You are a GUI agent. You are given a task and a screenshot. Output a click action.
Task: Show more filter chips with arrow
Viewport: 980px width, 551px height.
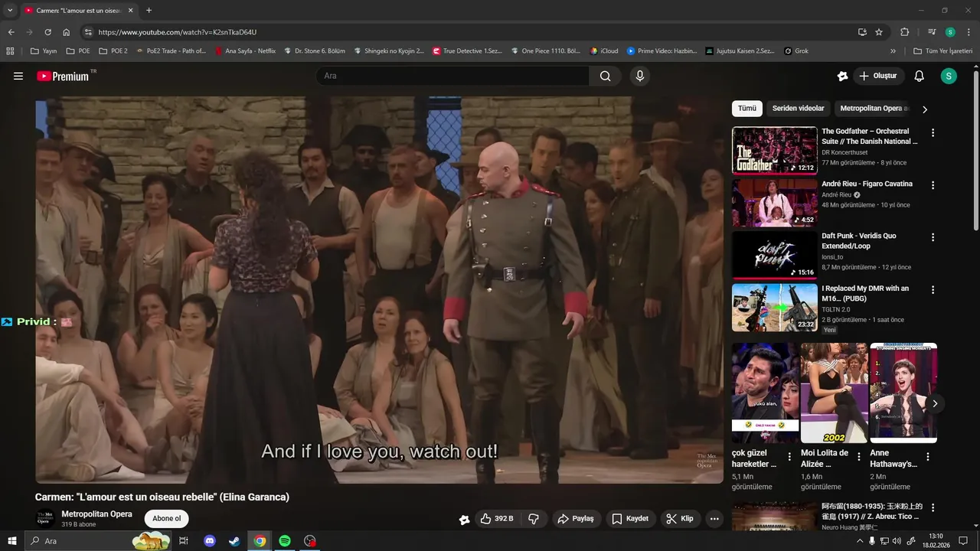click(924, 109)
